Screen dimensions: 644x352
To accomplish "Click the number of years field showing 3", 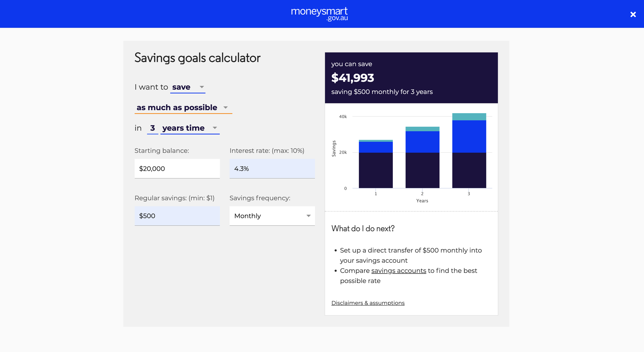I will pos(152,128).
